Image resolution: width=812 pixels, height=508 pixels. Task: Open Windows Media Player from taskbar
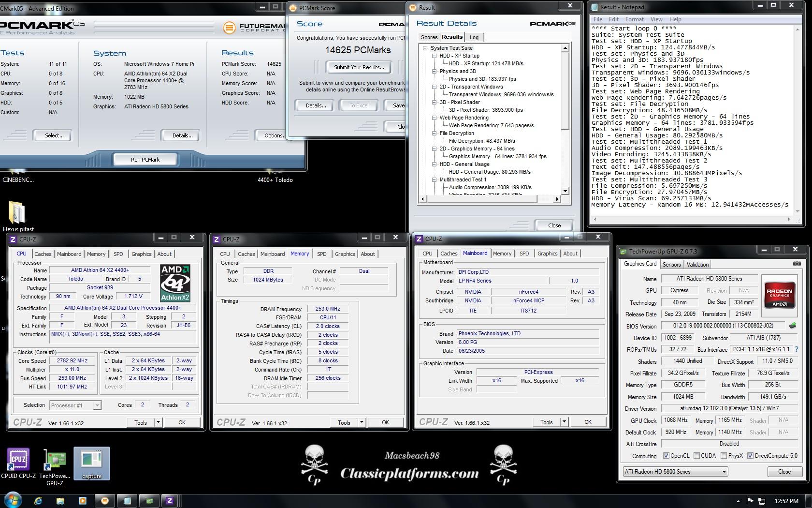pyautogui.click(x=82, y=501)
